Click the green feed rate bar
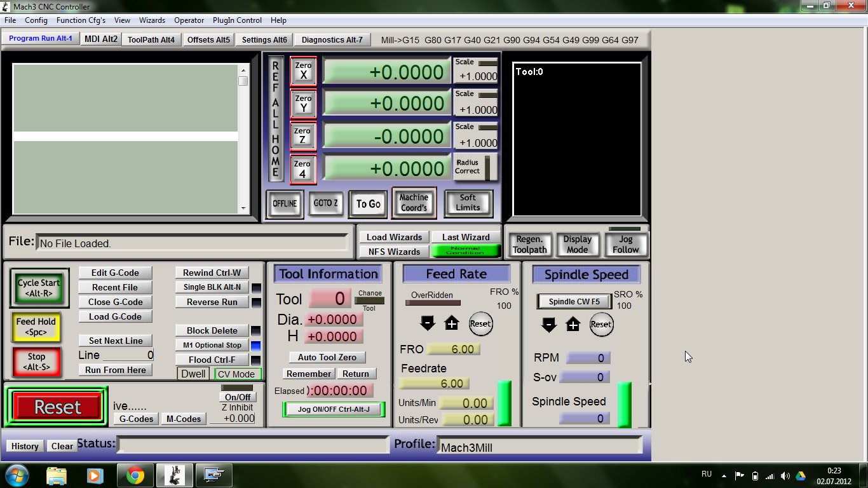 point(504,403)
